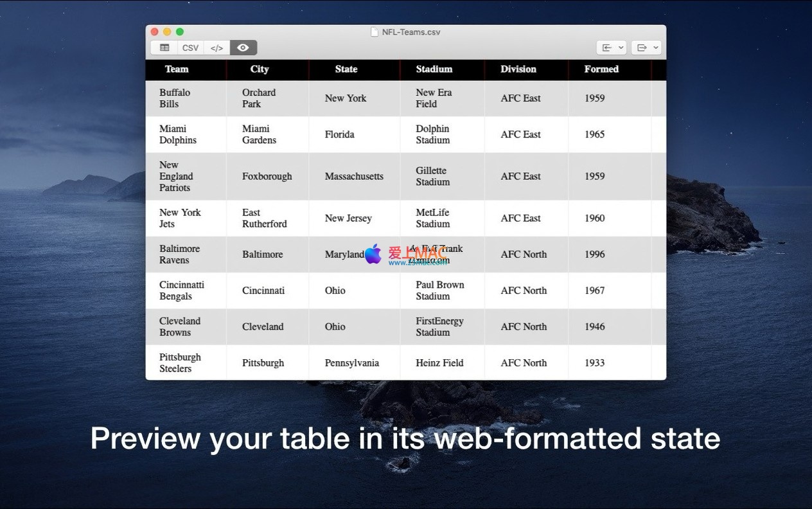The height and width of the screenshot is (509, 812).
Task: Click the NFL-Teams.csv document icon in title bar
Action: 375,32
